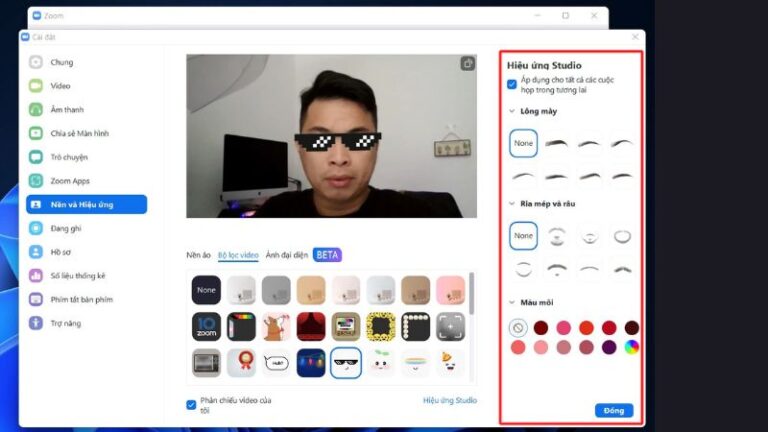
Task: Click the Zoom Apps sidebar icon
Action: coord(36,181)
